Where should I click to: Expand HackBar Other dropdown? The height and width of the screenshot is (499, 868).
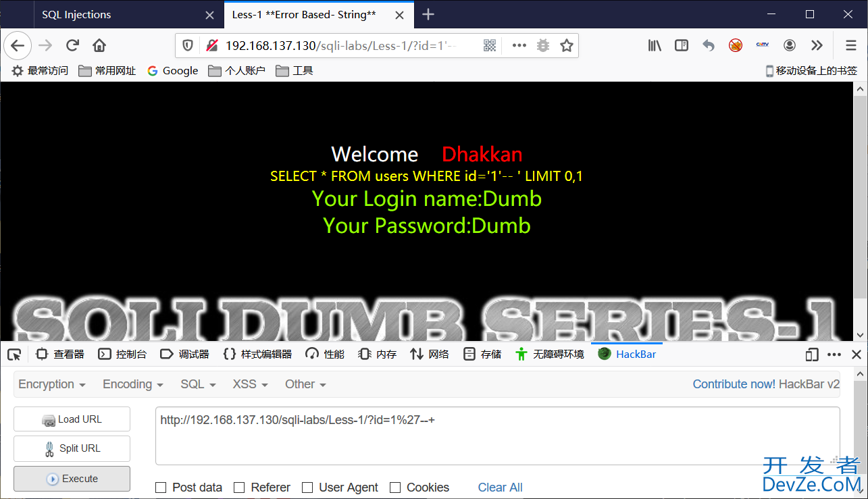click(x=305, y=384)
